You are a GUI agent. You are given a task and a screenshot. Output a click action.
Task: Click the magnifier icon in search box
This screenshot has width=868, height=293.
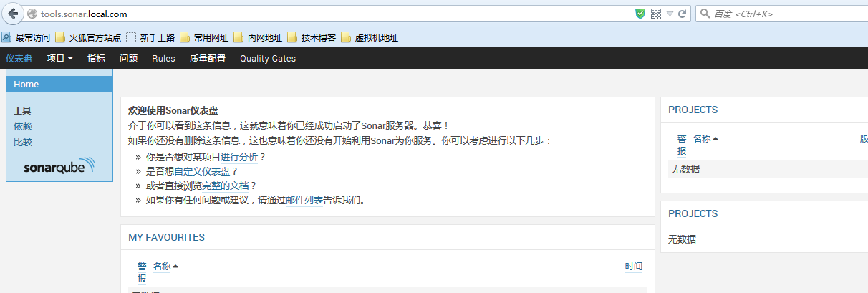705,14
